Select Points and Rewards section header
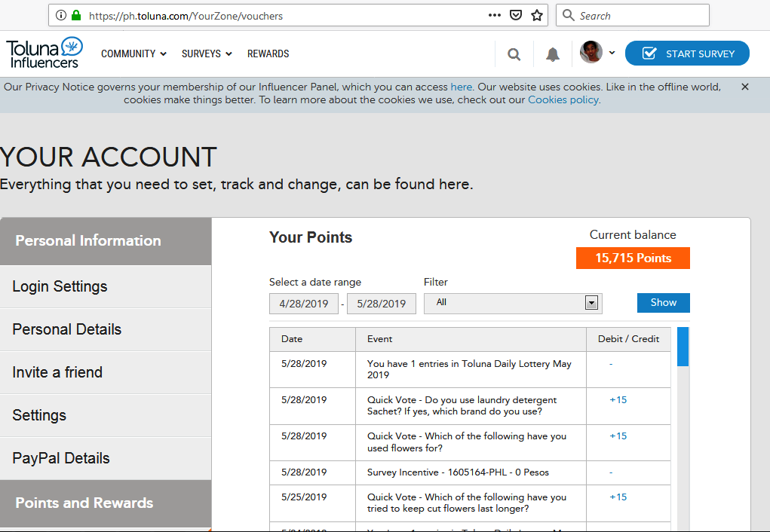The width and height of the screenshot is (770, 532). 106,503
